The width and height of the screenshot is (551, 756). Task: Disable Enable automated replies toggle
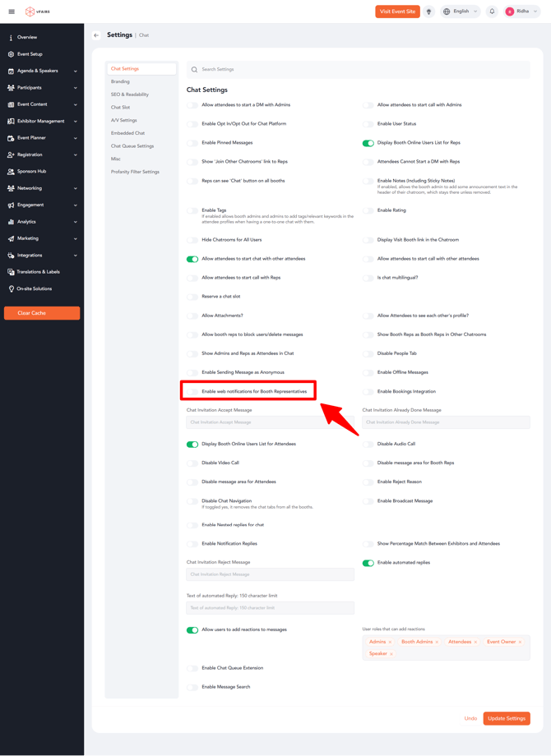(x=368, y=563)
